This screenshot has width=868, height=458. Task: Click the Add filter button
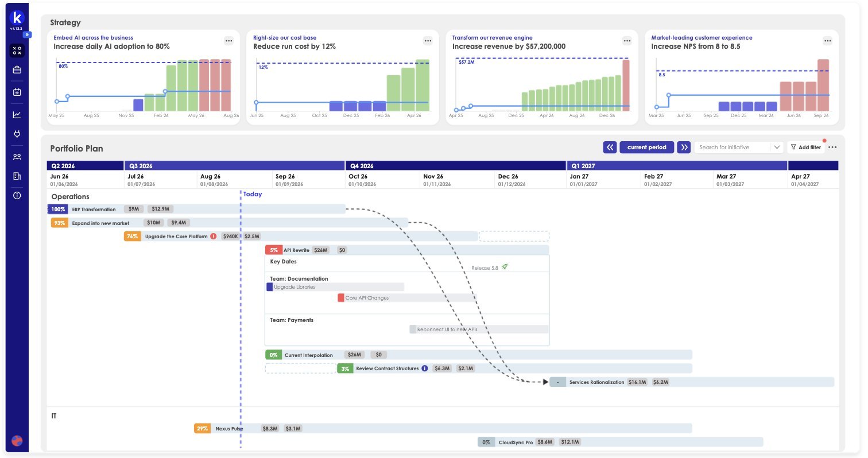[806, 148]
